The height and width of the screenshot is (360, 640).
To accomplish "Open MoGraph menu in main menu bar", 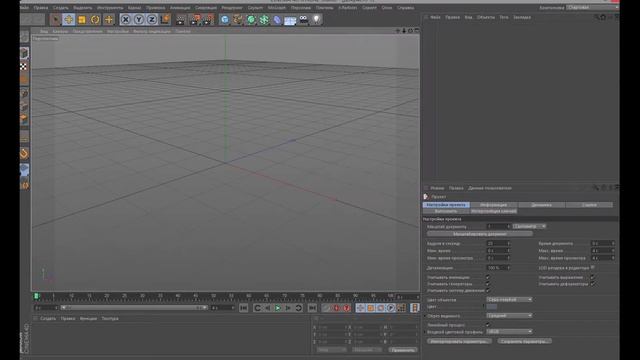I will pos(277,8).
